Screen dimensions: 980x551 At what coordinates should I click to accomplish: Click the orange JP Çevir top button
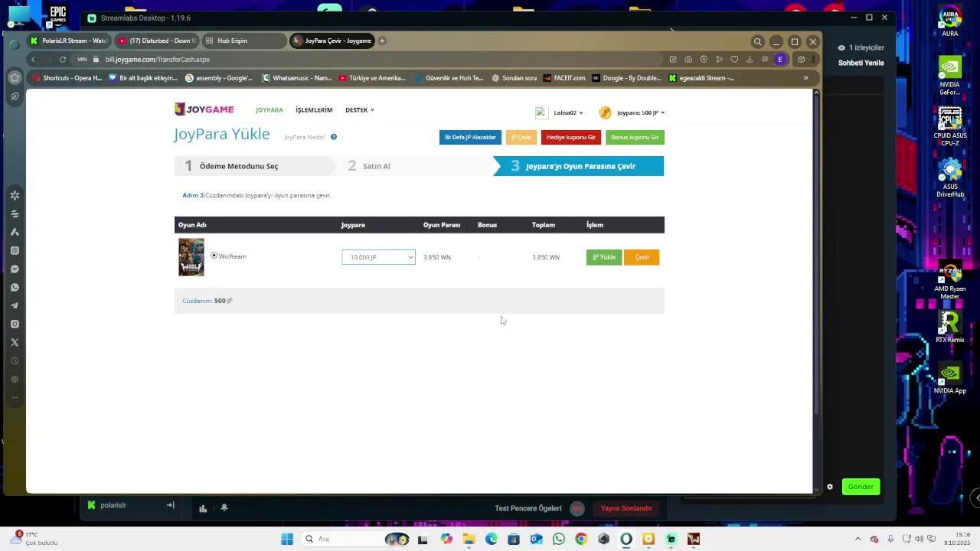(x=521, y=137)
